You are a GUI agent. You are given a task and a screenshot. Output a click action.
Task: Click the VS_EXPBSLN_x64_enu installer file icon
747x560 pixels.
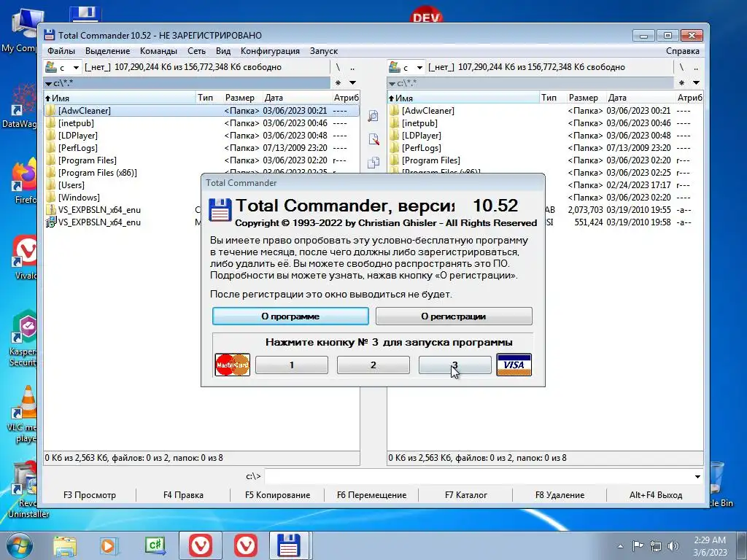pyautogui.click(x=51, y=222)
